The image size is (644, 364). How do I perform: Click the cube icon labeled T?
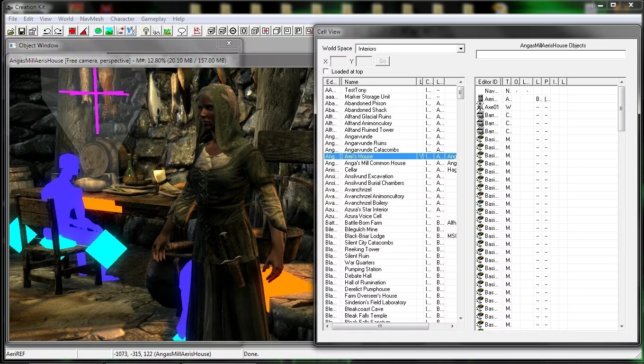click(211, 31)
